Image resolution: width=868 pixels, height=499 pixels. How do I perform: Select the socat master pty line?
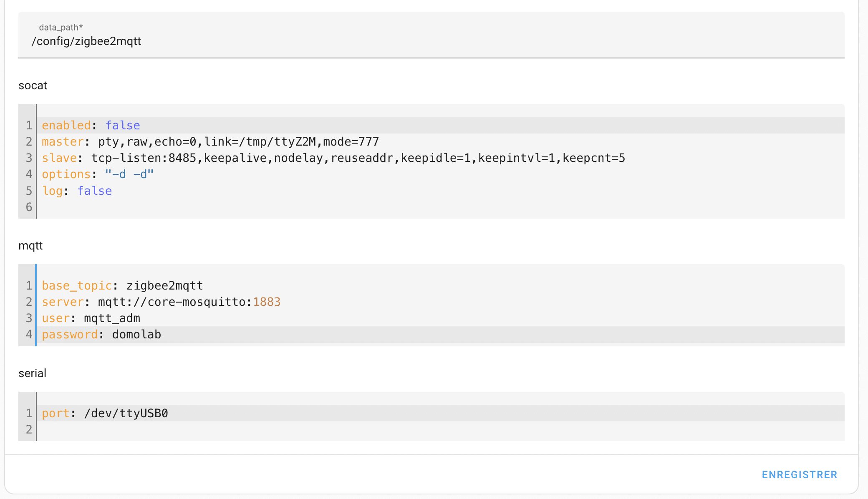coord(441,142)
